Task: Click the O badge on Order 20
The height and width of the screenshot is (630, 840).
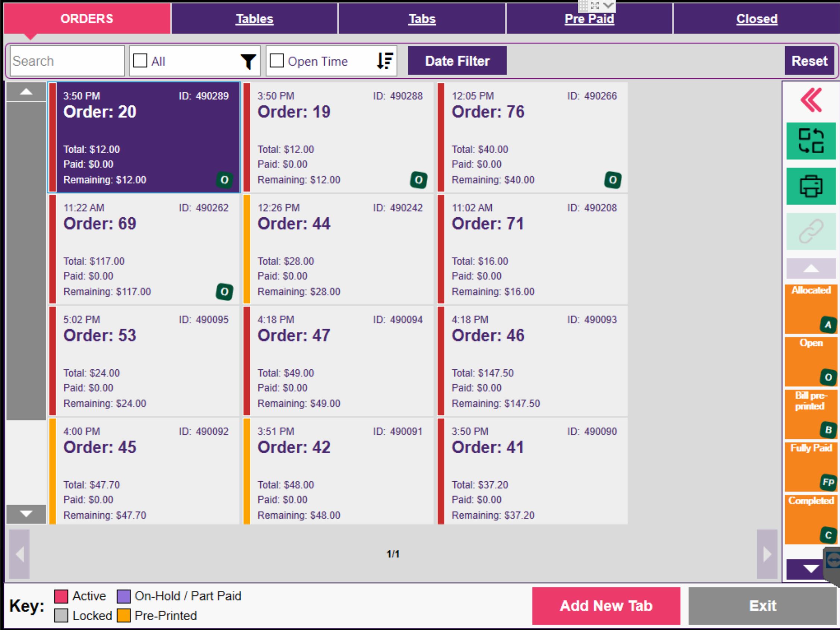Action: [224, 180]
